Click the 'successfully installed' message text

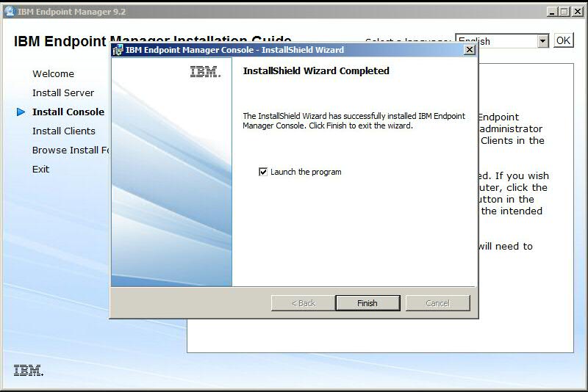tap(354, 120)
